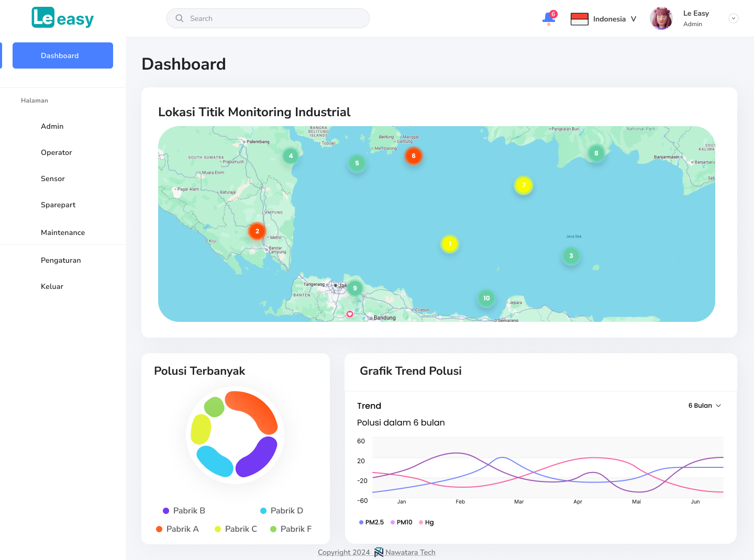Select yellow map marker number 7

(524, 185)
